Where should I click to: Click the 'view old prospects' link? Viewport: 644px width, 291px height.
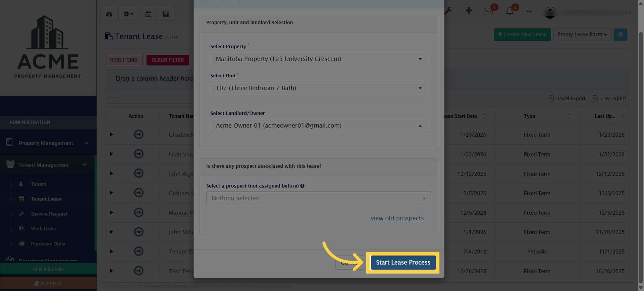click(x=397, y=218)
